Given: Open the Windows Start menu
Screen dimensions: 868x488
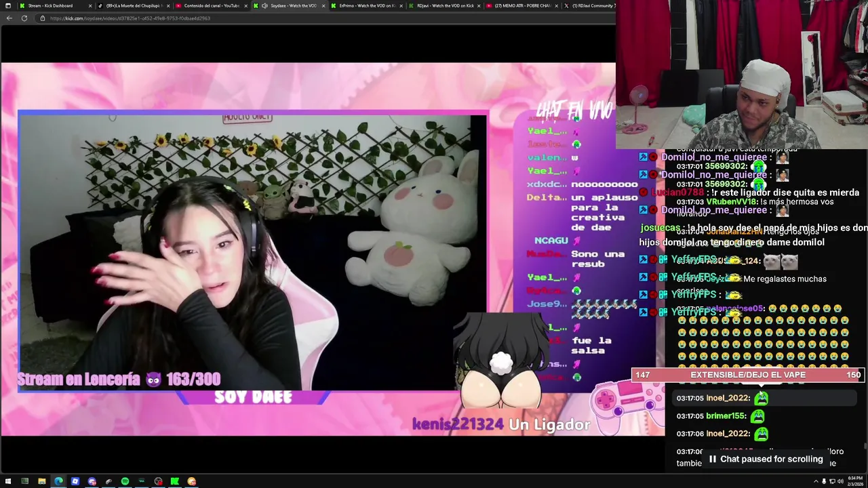Looking at the screenshot, I should (x=8, y=481).
